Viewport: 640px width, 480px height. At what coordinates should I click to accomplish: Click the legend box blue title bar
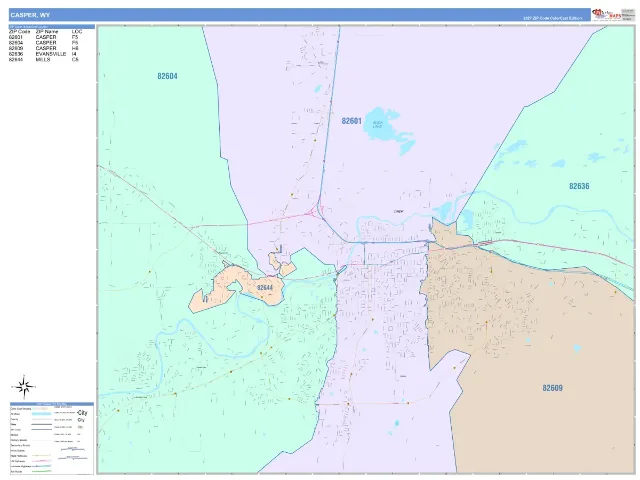pos(52,404)
